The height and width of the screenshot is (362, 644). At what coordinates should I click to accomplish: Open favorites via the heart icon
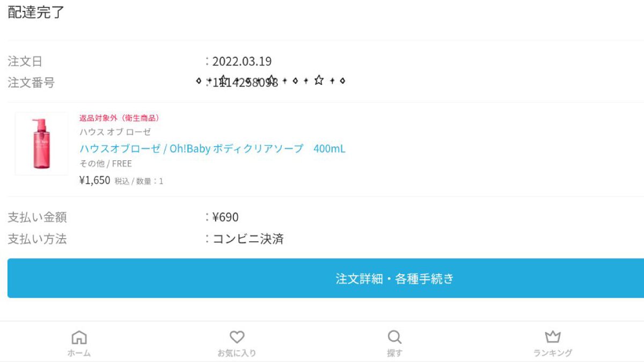[x=237, y=337]
